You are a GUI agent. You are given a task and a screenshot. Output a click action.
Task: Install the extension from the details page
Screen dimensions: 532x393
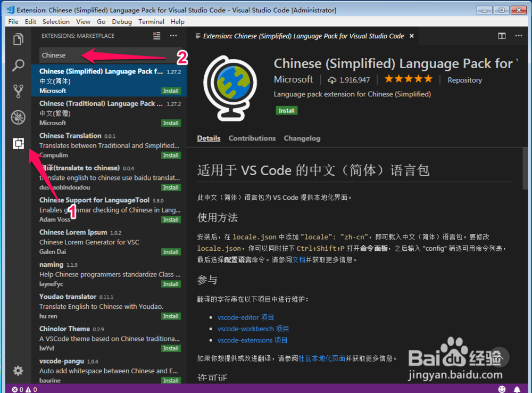286,110
